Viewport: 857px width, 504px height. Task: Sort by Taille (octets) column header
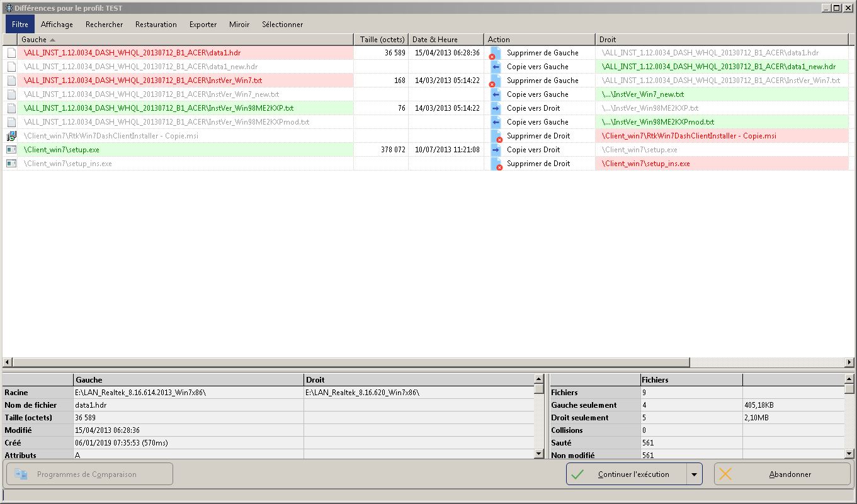click(x=381, y=40)
